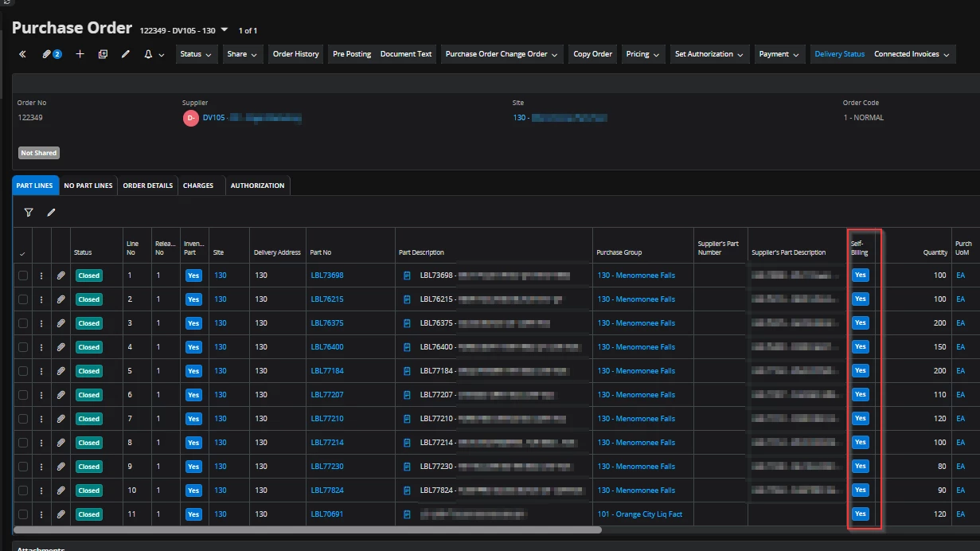This screenshot has width=980, height=551.
Task: Click the paperclip icon on line 5 row
Action: click(61, 371)
